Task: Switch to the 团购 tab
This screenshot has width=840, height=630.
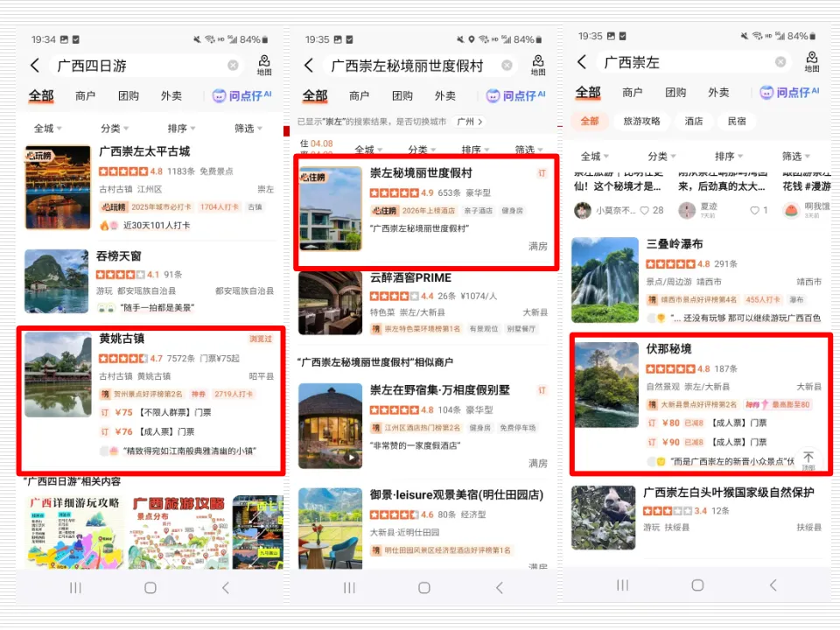Action: pyautogui.click(x=127, y=96)
